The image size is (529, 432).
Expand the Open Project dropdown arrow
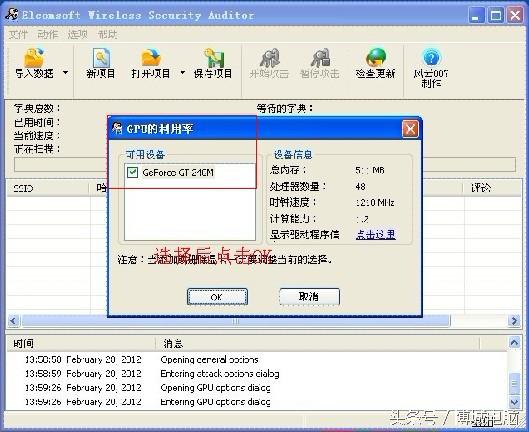pos(183,73)
